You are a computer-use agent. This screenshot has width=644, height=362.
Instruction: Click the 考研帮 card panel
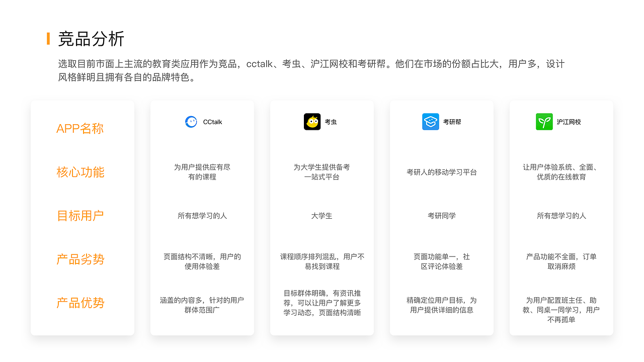441,217
